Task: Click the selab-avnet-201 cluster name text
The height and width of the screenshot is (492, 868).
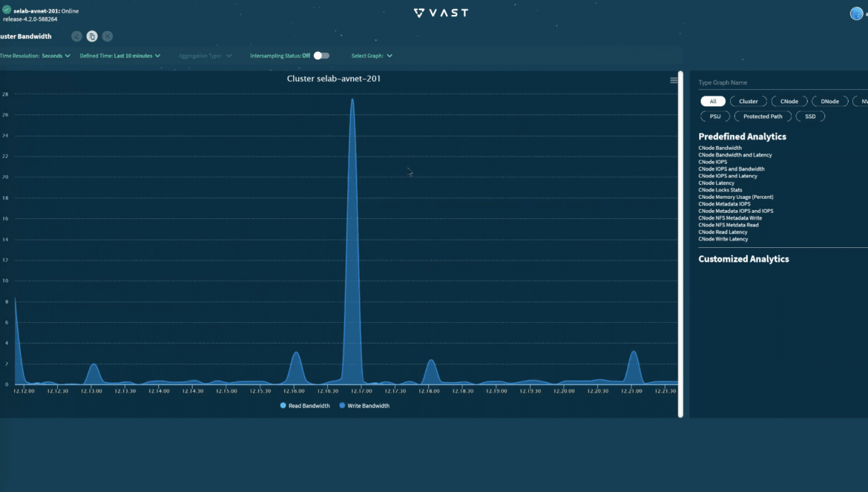Action: [36, 11]
